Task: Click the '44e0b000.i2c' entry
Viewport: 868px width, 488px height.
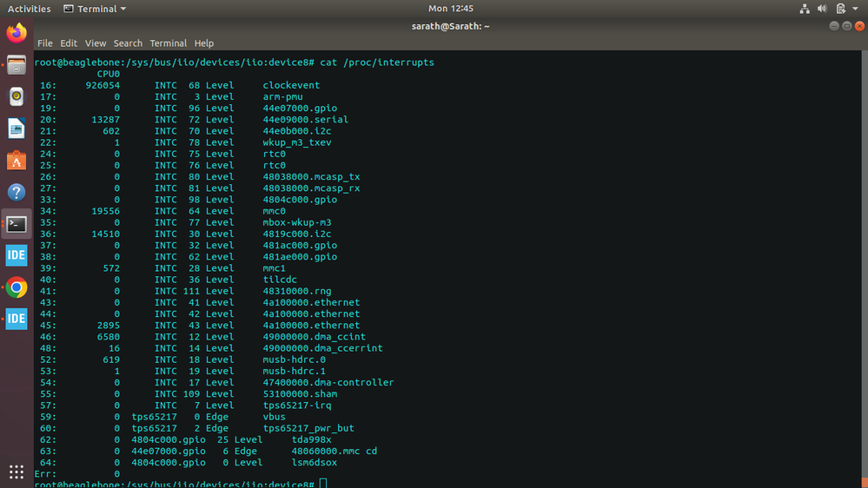Action: 297,131
